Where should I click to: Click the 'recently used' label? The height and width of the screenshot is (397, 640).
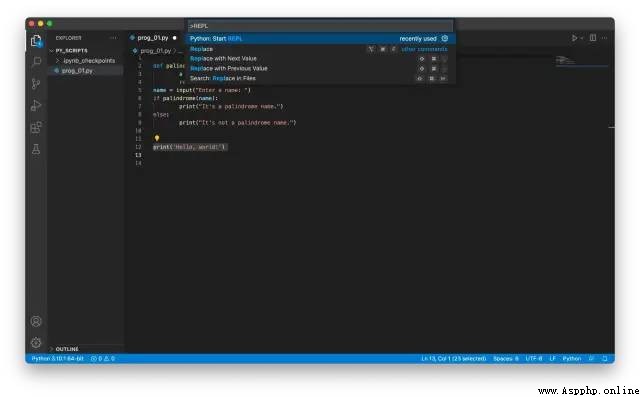(x=418, y=39)
